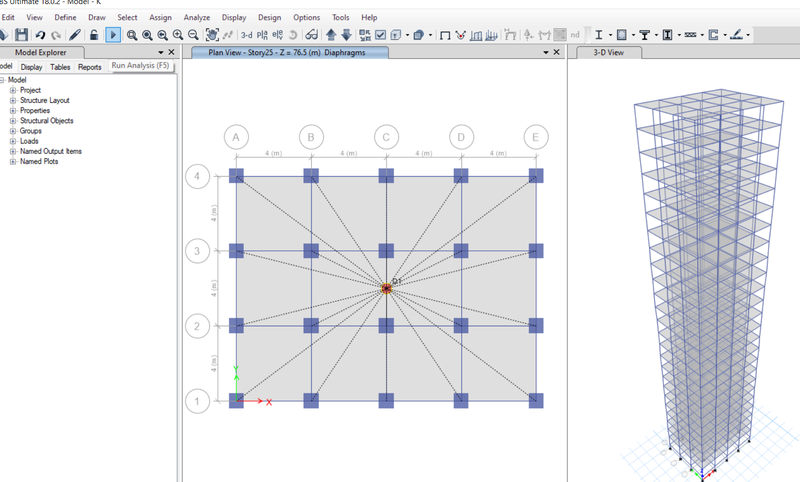
Task: Open the Design menu
Action: coord(269,17)
